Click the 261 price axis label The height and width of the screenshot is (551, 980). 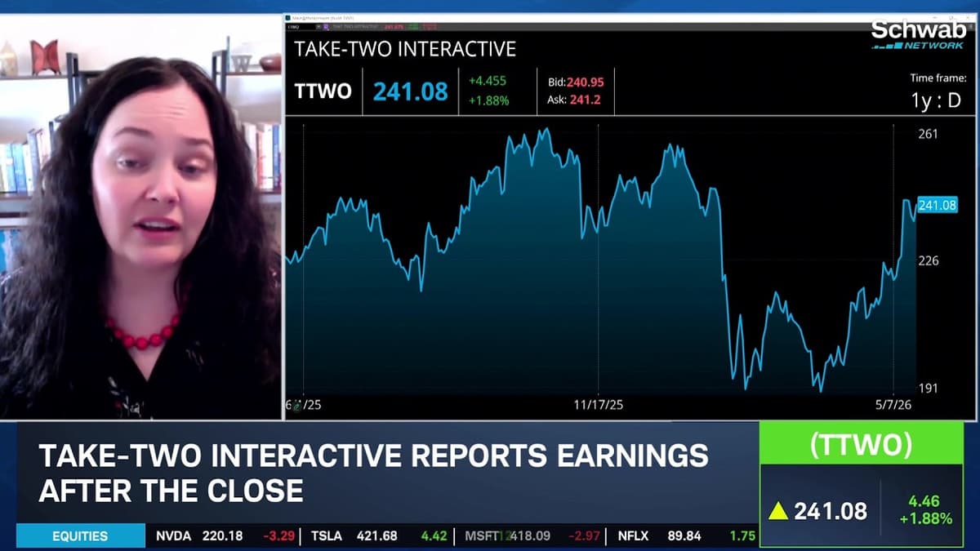pos(929,134)
